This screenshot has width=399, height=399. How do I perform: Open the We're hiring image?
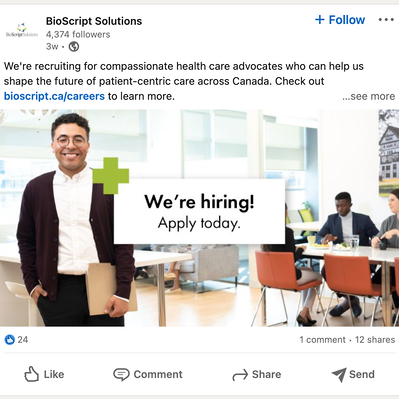click(x=199, y=218)
